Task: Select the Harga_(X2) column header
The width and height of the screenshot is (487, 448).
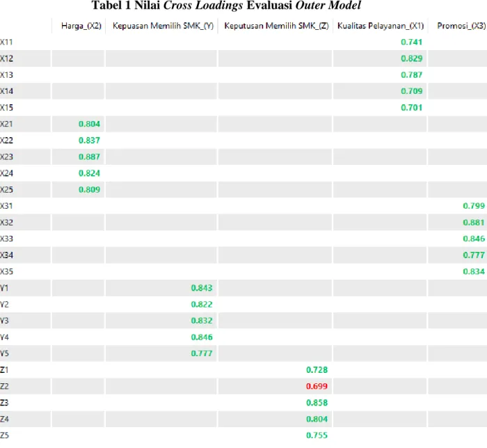Action: [x=81, y=26]
